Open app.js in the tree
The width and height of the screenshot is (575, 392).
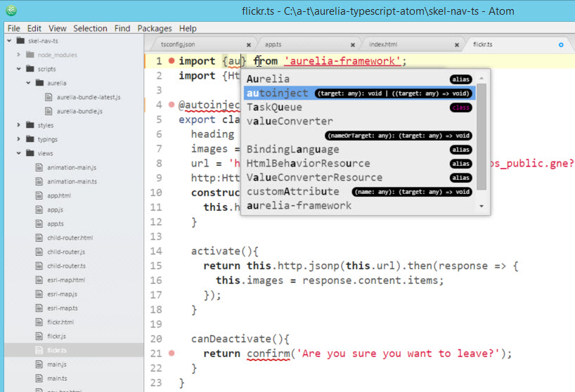(55, 209)
